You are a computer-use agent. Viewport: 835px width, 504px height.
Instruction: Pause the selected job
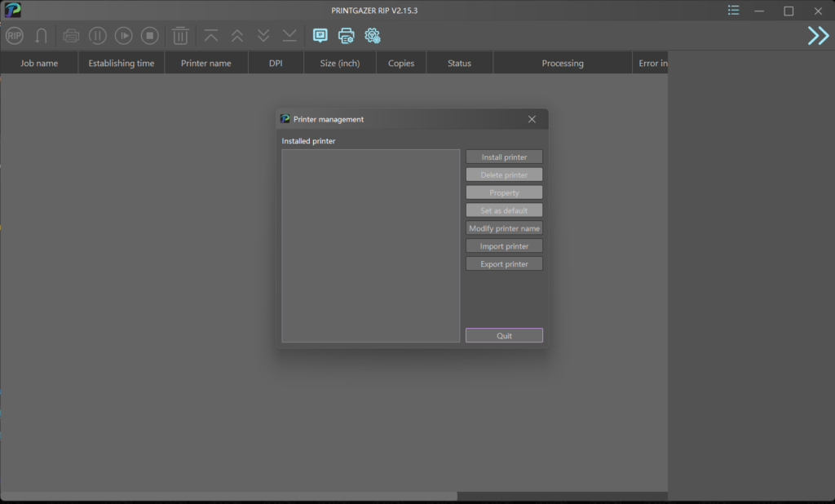point(98,36)
